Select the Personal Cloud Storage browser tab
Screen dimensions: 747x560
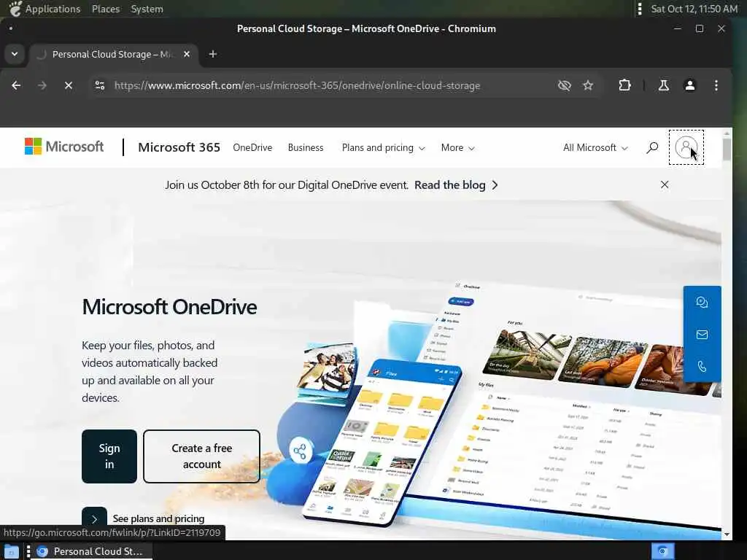(113, 54)
